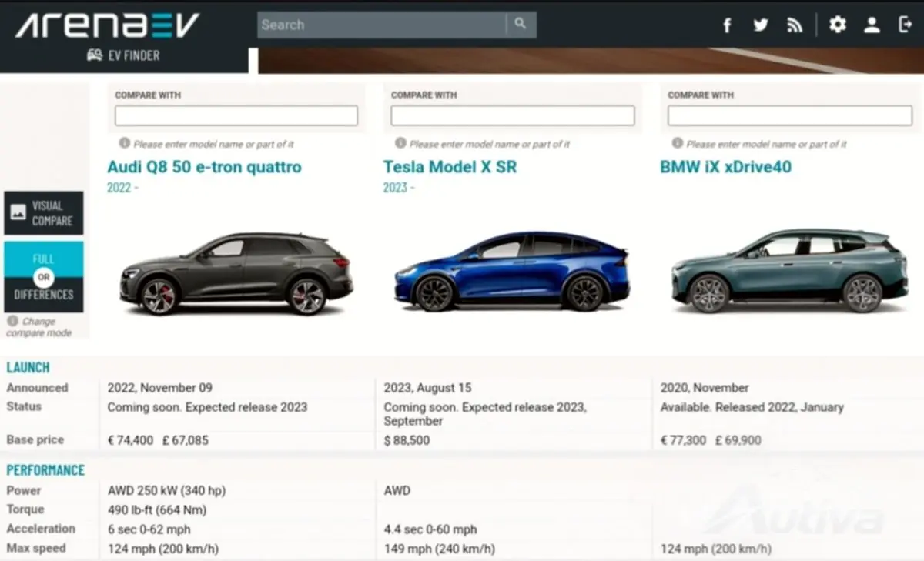924x561 pixels.
Task: Click info icon beside Change compare mode
Action: coord(12,321)
